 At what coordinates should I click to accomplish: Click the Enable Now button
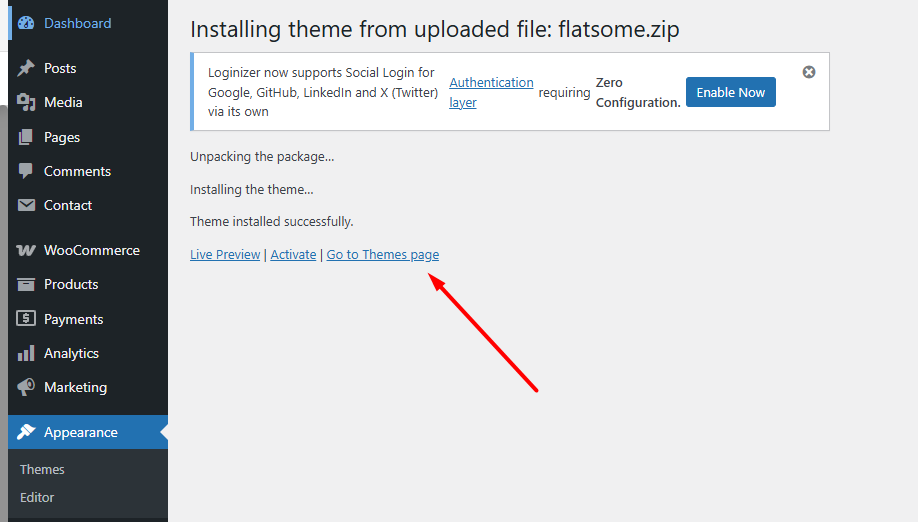pyautogui.click(x=731, y=92)
